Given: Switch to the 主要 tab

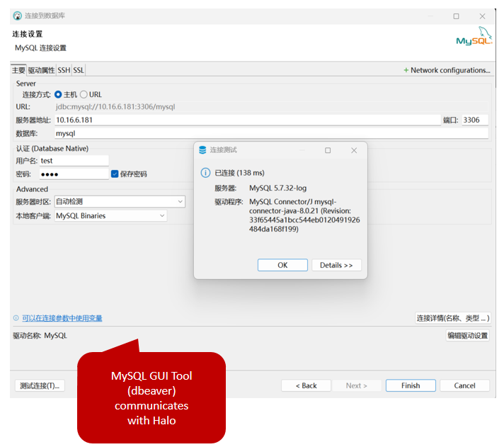Looking at the screenshot, I should click(18, 70).
